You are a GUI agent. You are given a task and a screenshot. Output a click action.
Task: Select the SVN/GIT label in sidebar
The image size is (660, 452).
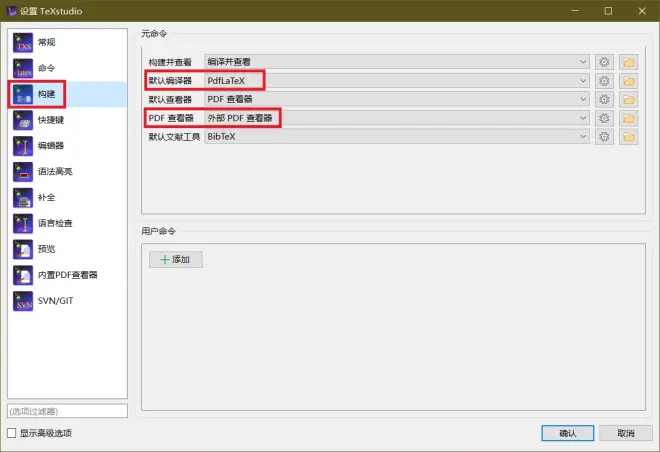(x=56, y=300)
